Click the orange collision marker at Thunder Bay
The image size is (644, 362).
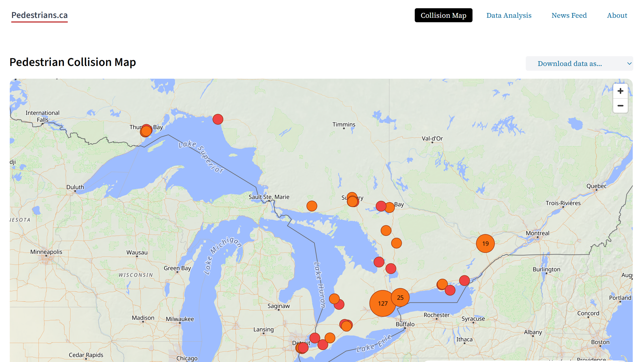[x=146, y=131]
